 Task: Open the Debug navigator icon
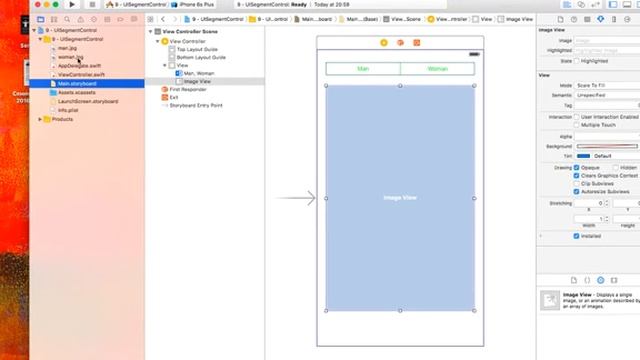pos(107,19)
